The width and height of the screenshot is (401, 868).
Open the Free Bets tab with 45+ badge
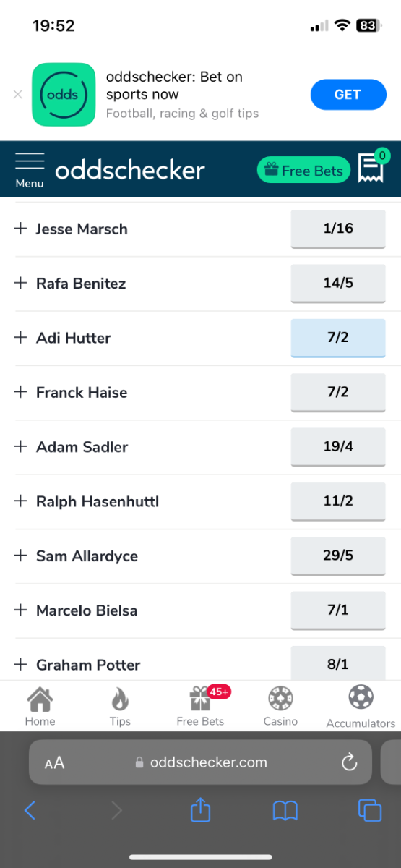tap(201, 707)
